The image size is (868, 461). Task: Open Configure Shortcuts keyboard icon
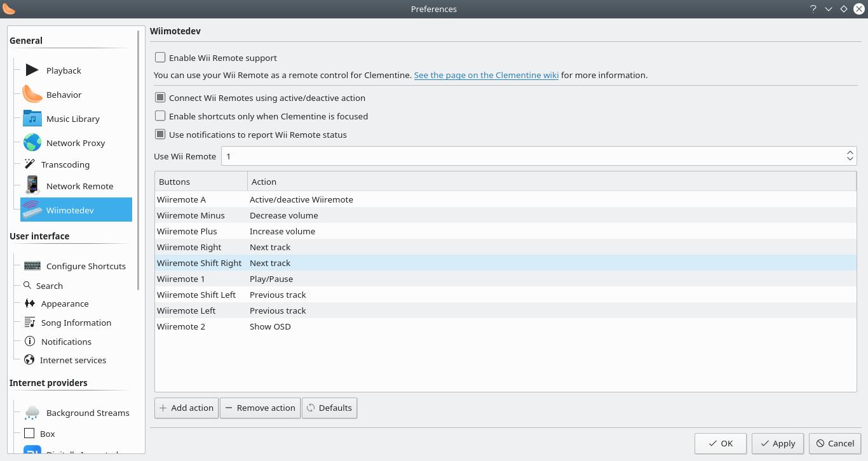coord(32,265)
